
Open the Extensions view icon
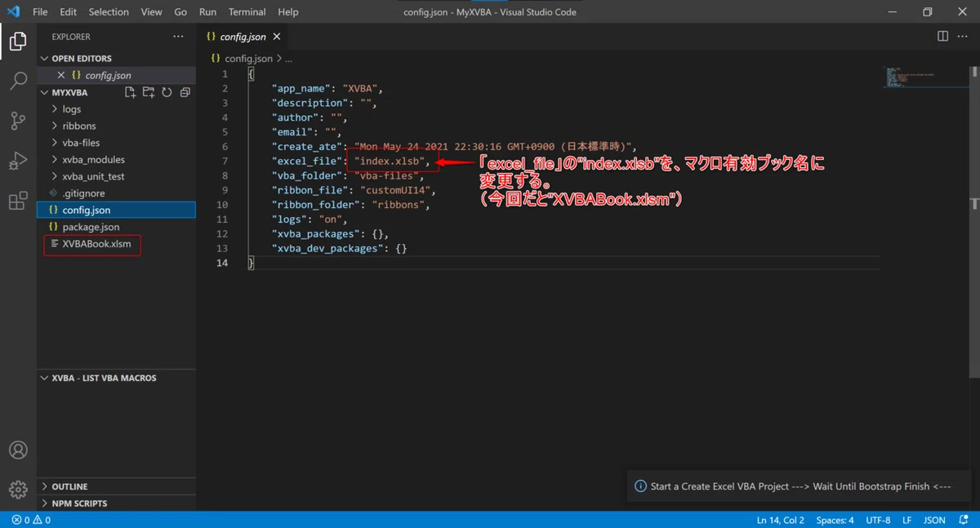[18, 201]
